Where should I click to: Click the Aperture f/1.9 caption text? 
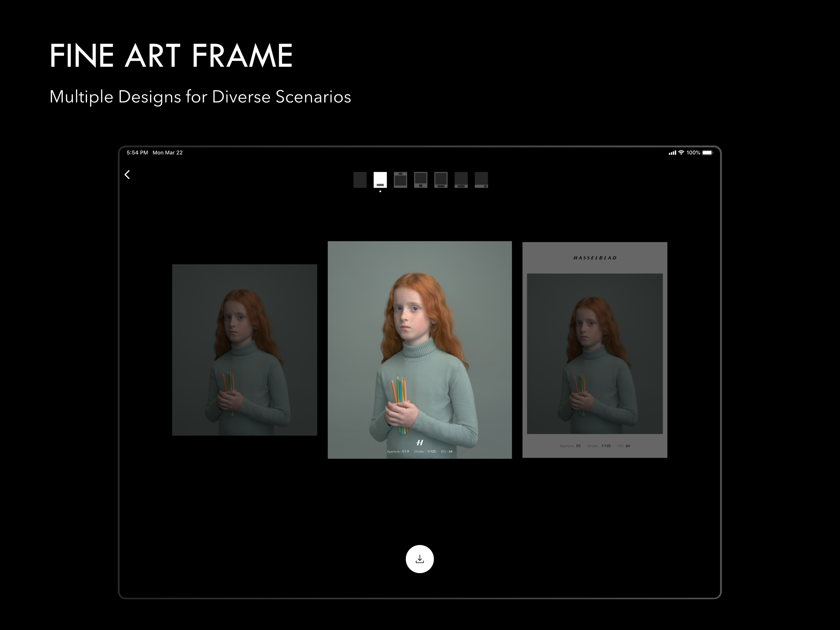pos(398,451)
